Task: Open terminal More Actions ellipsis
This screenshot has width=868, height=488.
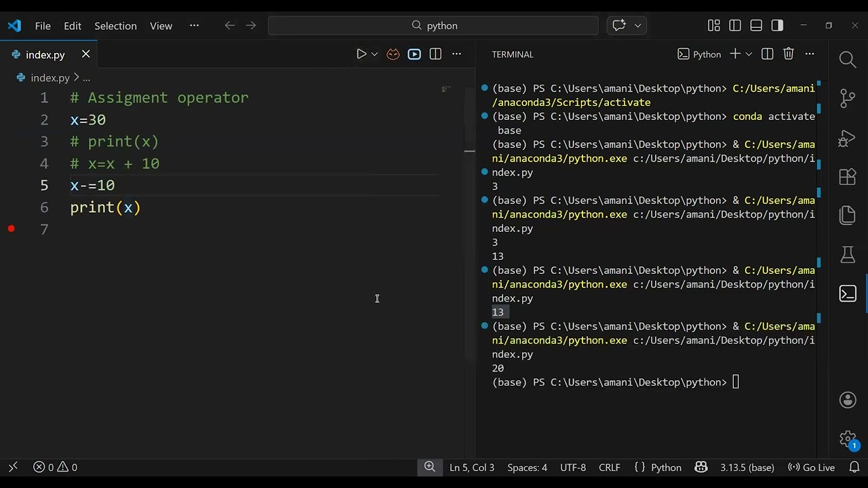Action: (x=810, y=54)
